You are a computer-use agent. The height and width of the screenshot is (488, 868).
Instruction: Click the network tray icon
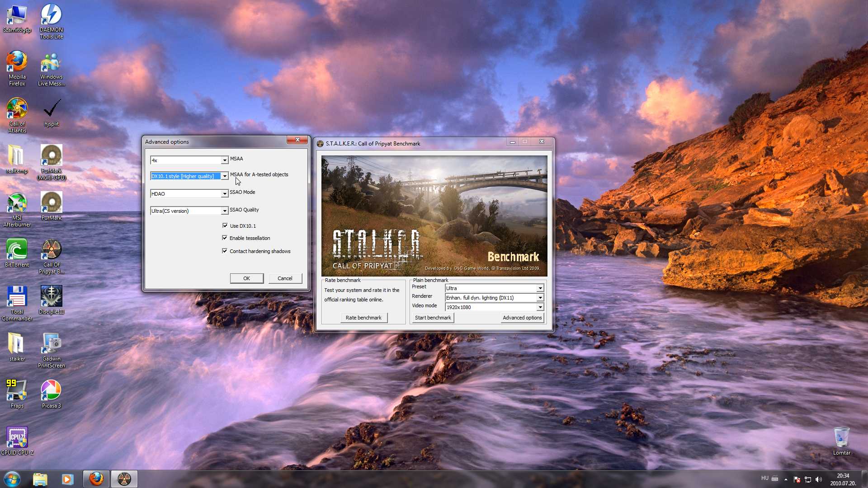[x=808, y=479]
